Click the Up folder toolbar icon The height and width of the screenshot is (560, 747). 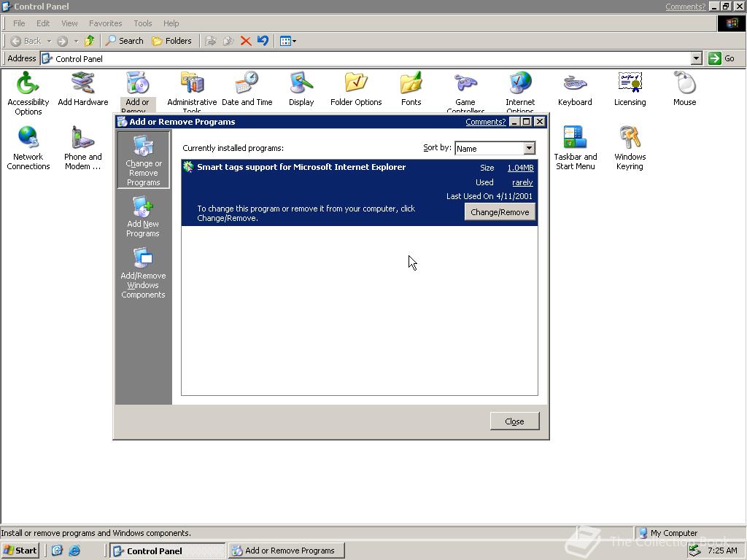tap(89, 41)
